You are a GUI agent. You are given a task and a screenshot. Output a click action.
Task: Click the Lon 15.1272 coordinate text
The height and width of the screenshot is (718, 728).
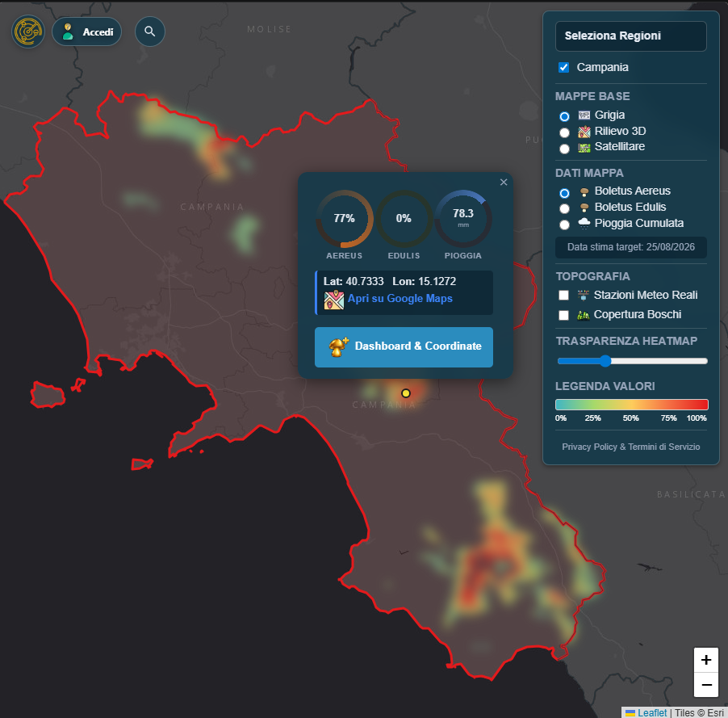point(425,281)
